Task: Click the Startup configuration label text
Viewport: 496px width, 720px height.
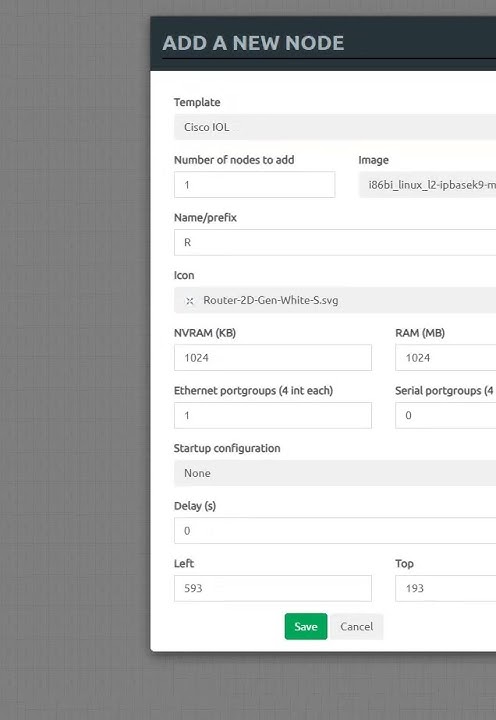Action: [227, 448]
